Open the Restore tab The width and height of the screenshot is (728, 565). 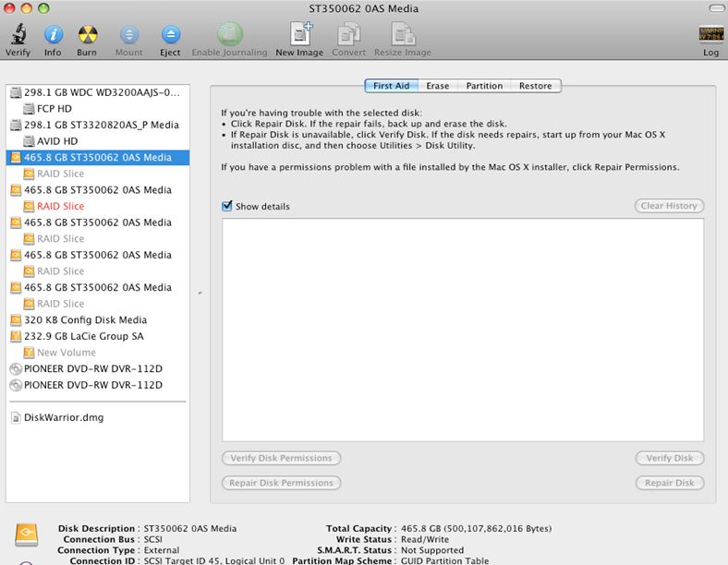(x=536, y=86)
